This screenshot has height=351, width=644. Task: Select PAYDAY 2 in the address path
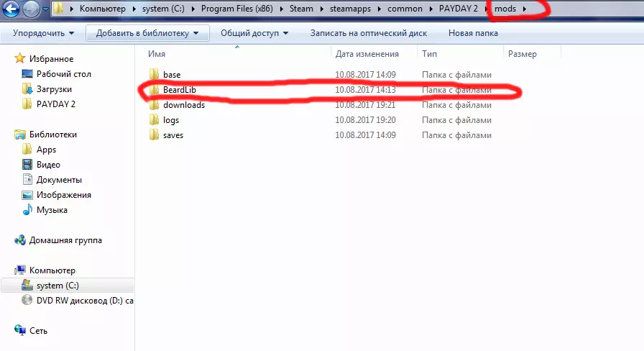459,9
